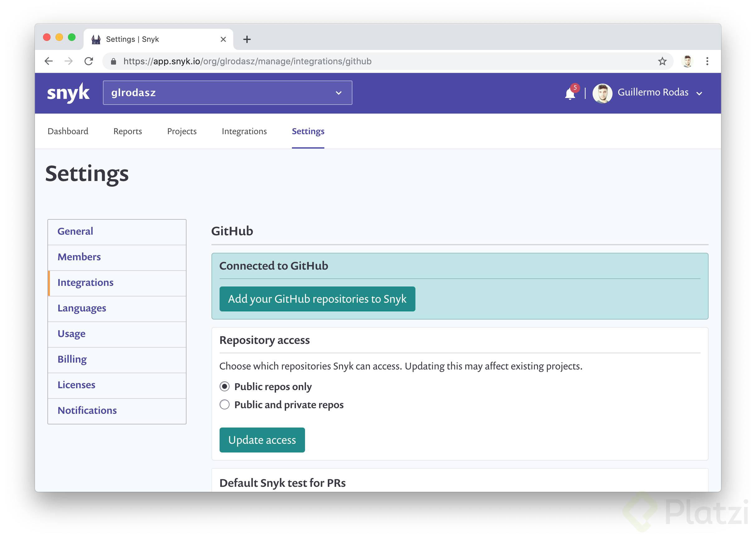
Task: Reload the page with refresh icon
Action: [88, 61]
